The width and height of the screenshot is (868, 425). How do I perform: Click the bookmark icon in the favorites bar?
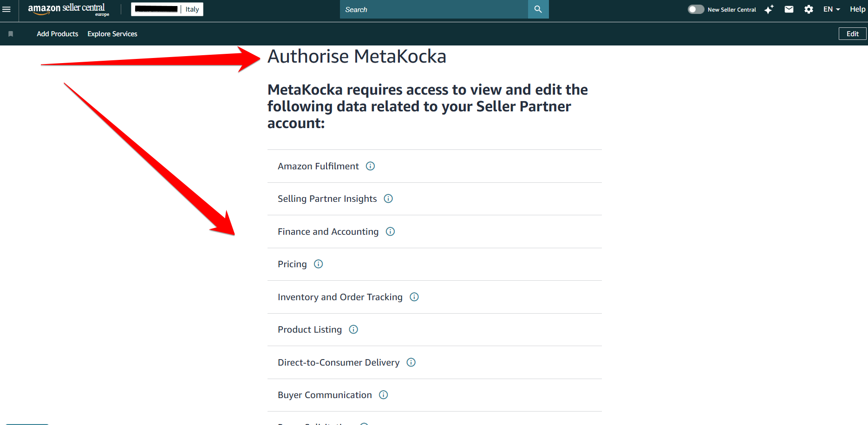(x=11, y=34)
